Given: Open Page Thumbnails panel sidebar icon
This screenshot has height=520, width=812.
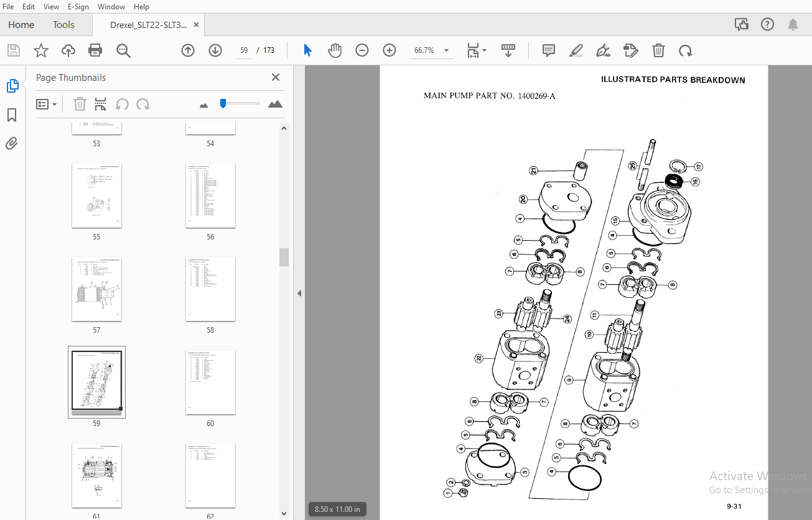Looking at the screenshot, I should pos(12,86).
